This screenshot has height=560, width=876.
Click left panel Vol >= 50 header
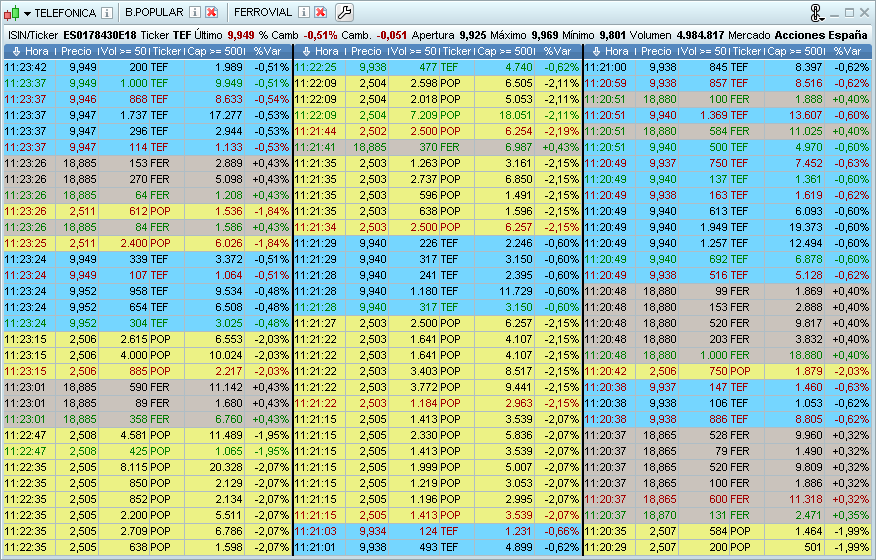125,51
